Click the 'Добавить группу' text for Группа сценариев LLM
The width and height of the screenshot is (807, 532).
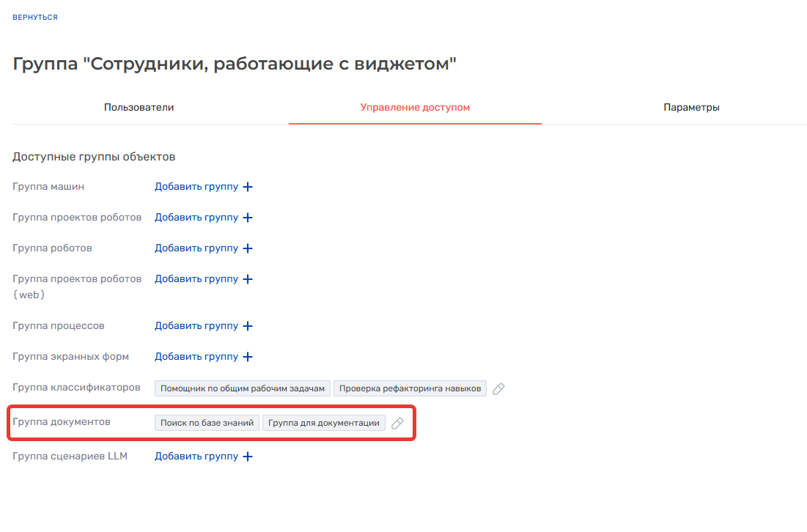[196, 457]
